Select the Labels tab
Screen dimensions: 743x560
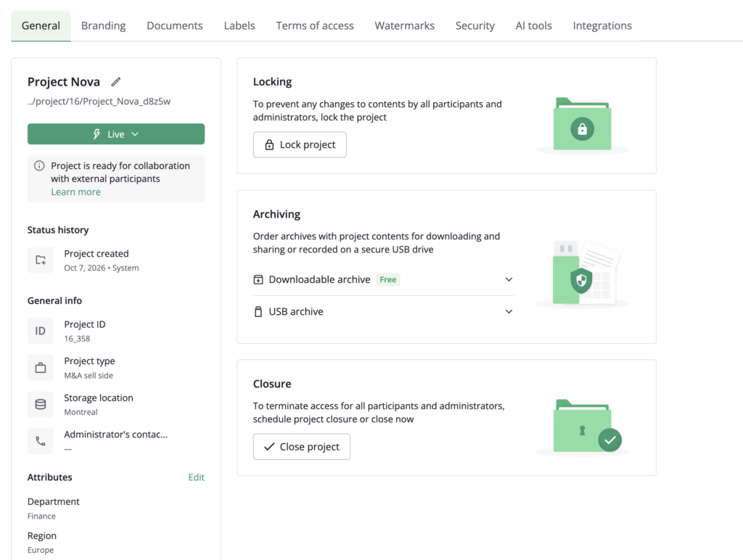(239, 25)
